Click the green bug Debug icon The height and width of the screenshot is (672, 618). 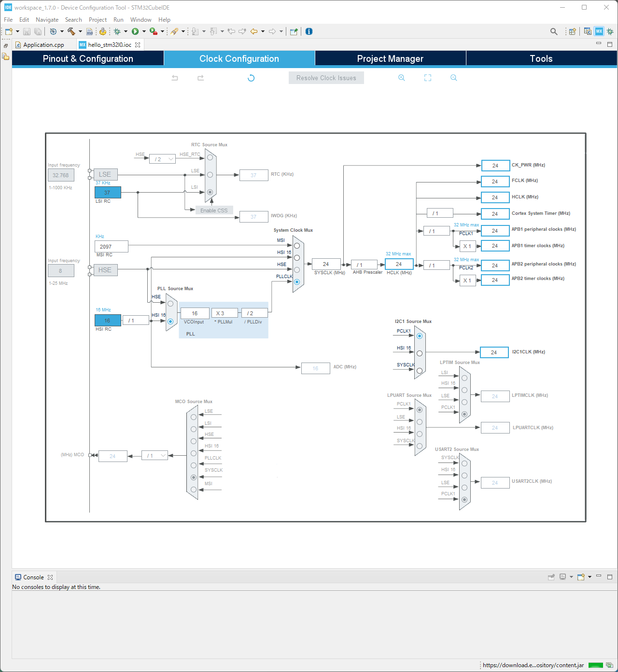117,31
